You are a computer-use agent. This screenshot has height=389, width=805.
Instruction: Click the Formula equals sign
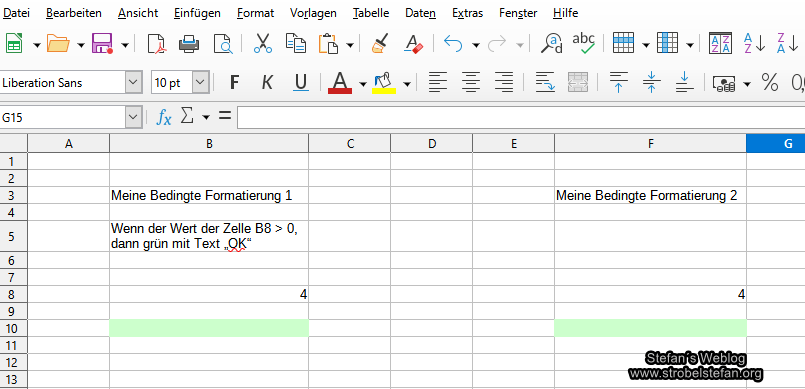click(225, 116)
